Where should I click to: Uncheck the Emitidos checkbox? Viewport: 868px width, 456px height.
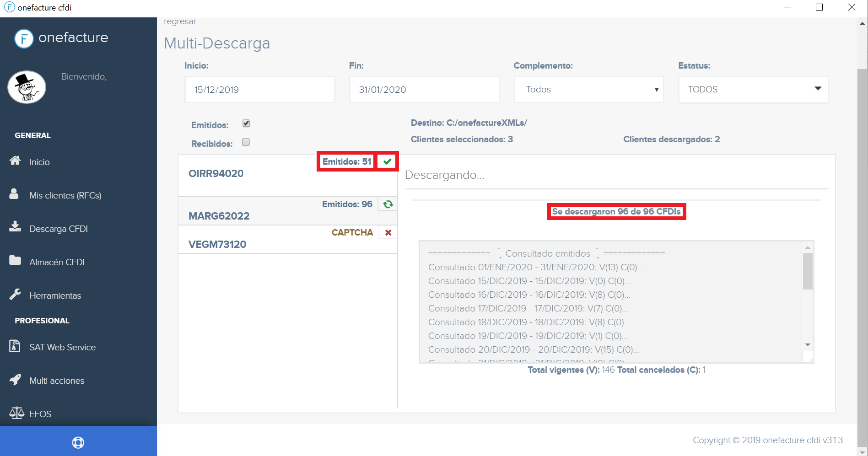(246, 123)
